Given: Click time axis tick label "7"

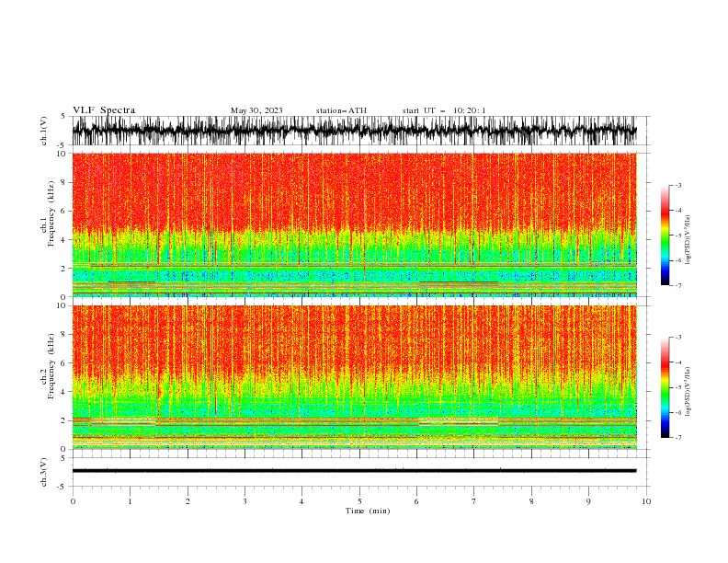Looking at the screenshot, I should pyautogui.click(x=473, y=501).
